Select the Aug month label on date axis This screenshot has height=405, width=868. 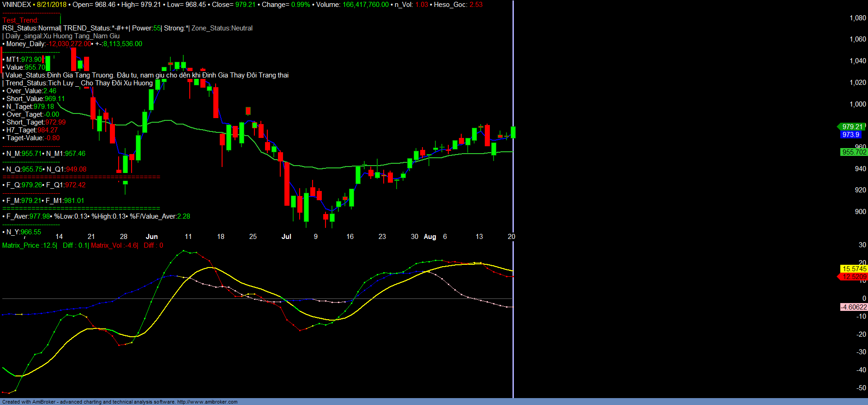[x=430, y=237]
